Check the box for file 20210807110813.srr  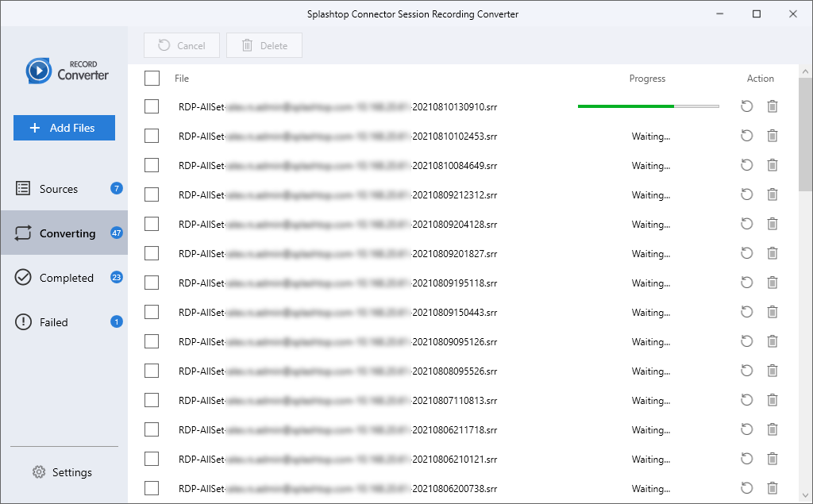click(x=152, y=400)
